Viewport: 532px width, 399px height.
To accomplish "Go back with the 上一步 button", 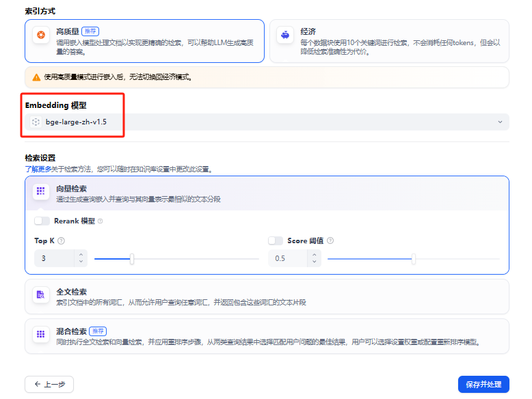I will [x=49, y=384].
